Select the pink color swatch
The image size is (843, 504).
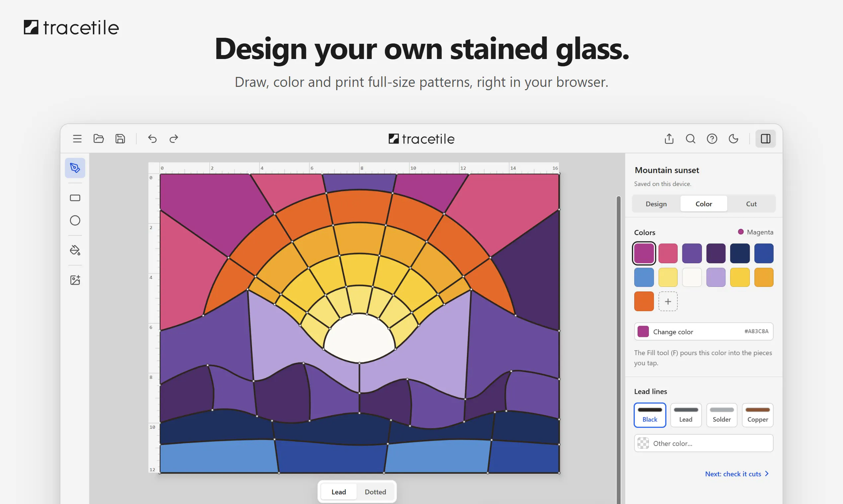click(668, 253)
